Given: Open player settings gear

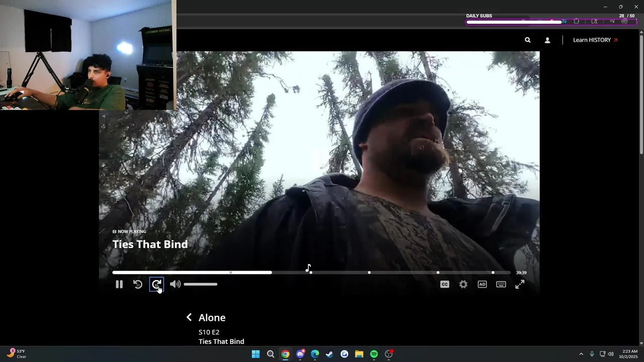Looking at the screenshot, I should point(463,285).
